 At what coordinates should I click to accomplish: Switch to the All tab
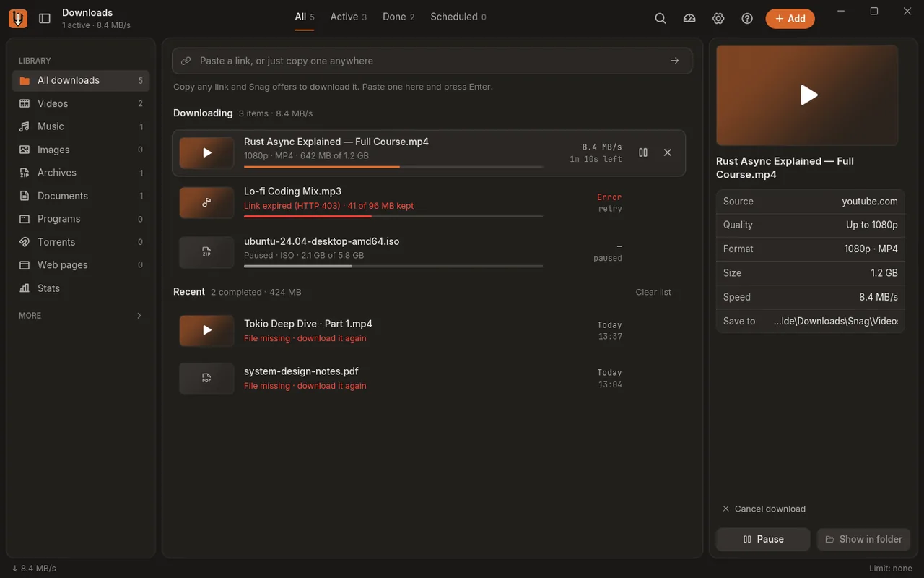(305, 17)
